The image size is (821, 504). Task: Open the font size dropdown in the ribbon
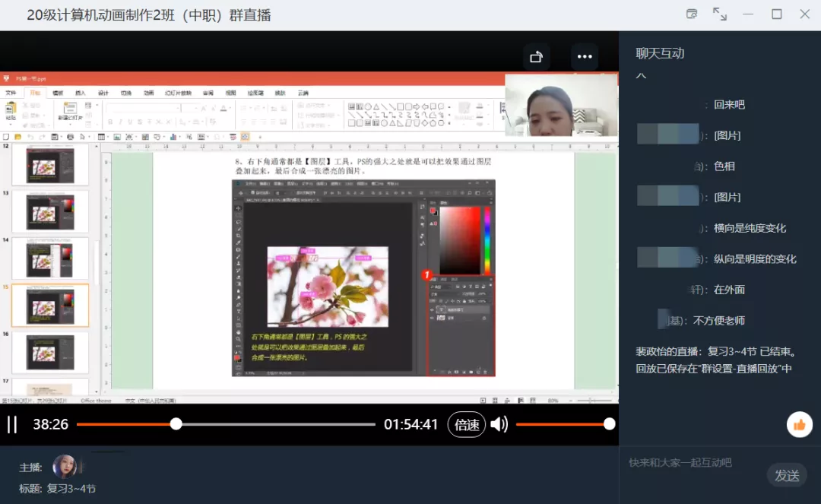point(195,108)
